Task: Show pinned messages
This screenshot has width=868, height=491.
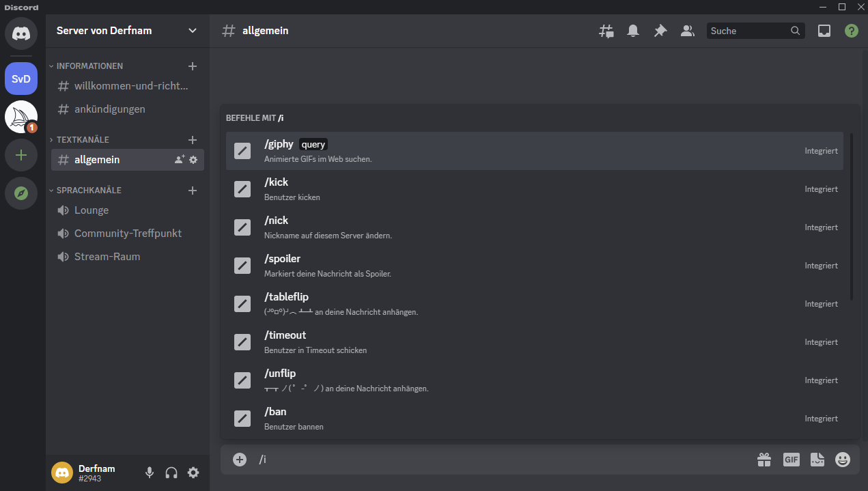Action: click(x=660, y=31)
